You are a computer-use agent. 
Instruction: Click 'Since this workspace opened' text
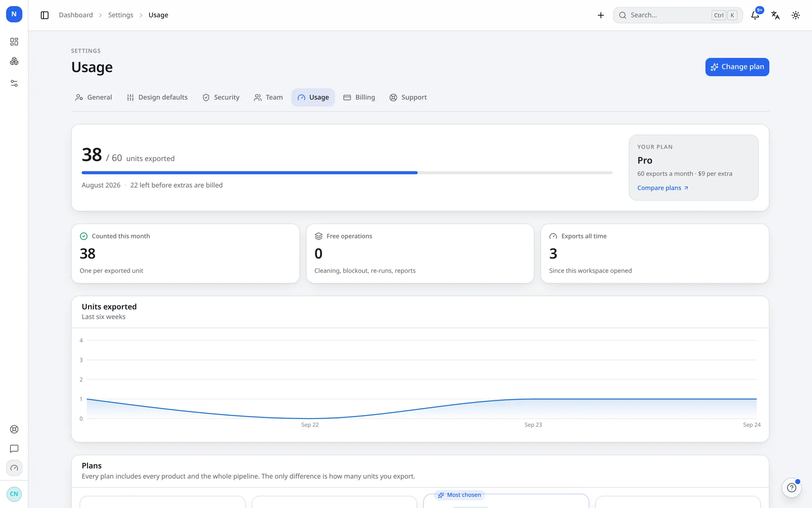coord(590,271)
